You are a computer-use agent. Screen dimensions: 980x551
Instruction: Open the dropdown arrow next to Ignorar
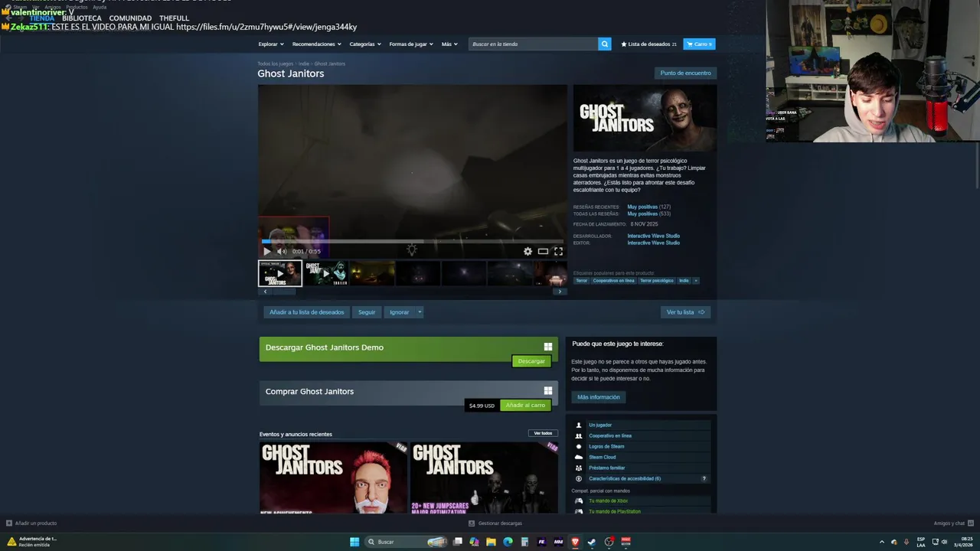pos(420,312)
